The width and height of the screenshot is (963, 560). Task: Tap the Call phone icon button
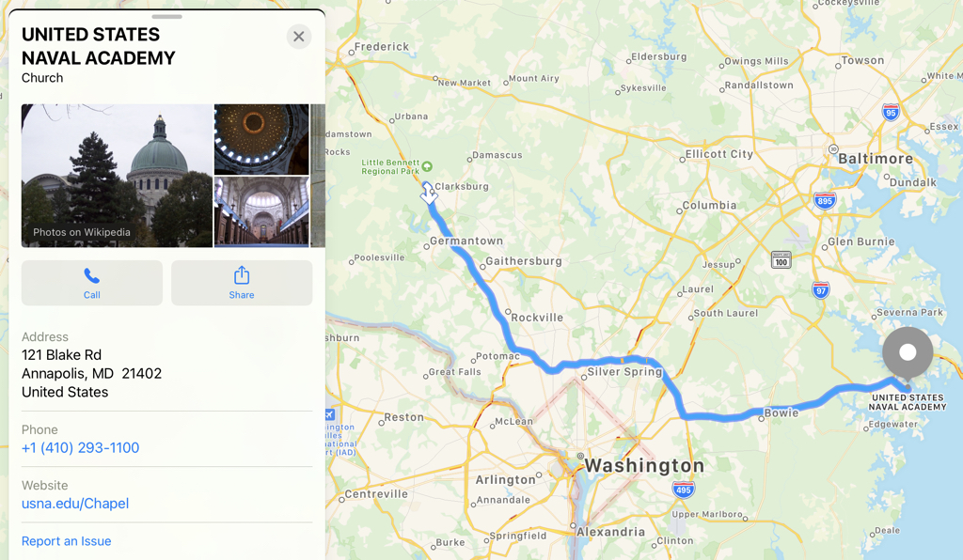click(92, 283)
